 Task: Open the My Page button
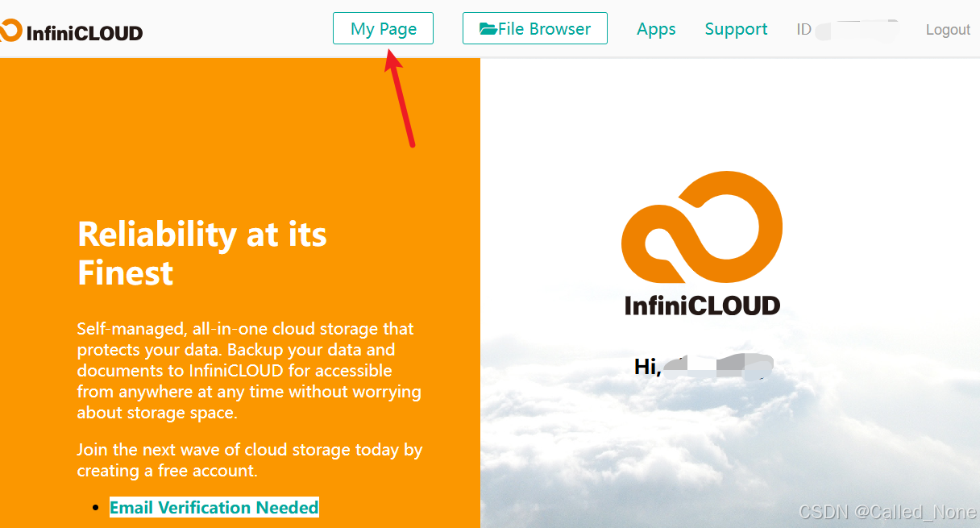coord(383,28)
